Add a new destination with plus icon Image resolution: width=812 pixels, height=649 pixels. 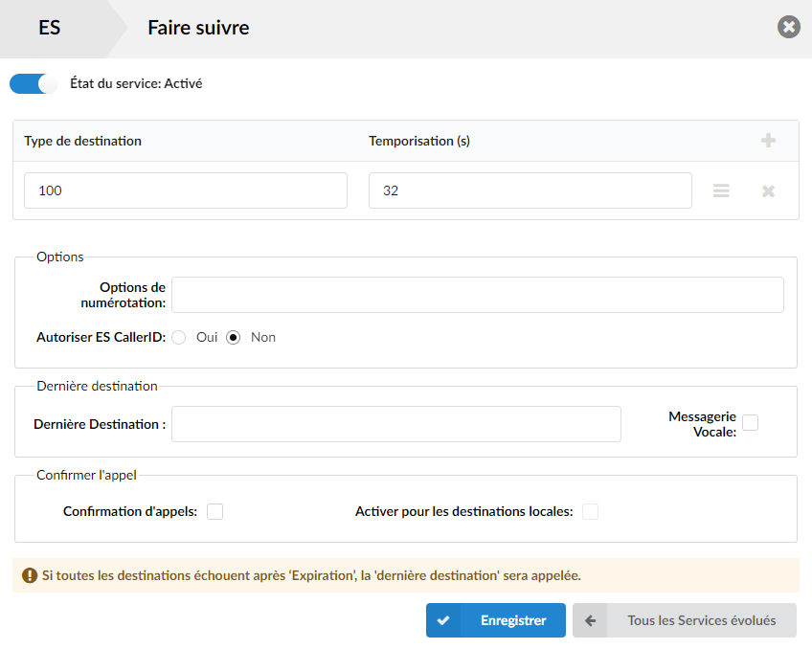[x=769, y=141]
